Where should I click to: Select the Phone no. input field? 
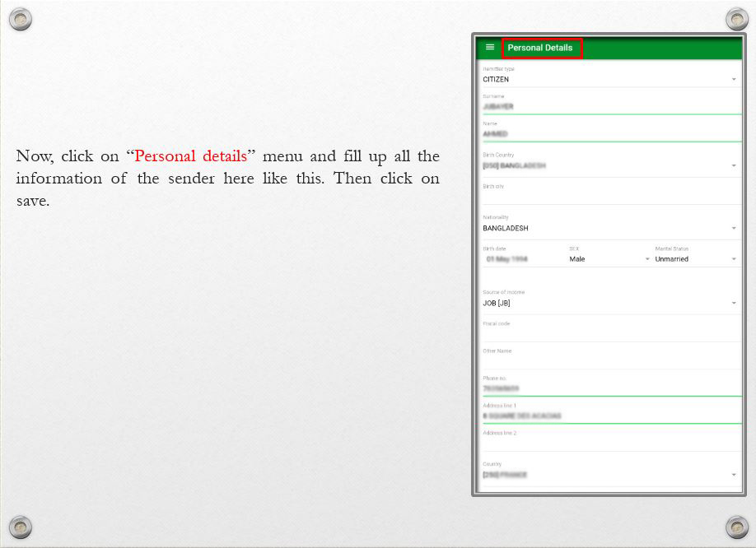608,388
